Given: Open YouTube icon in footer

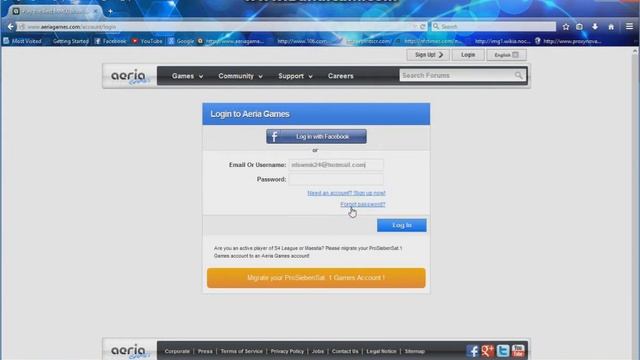Looking at the screenshot, I should (x=518, y=351).
